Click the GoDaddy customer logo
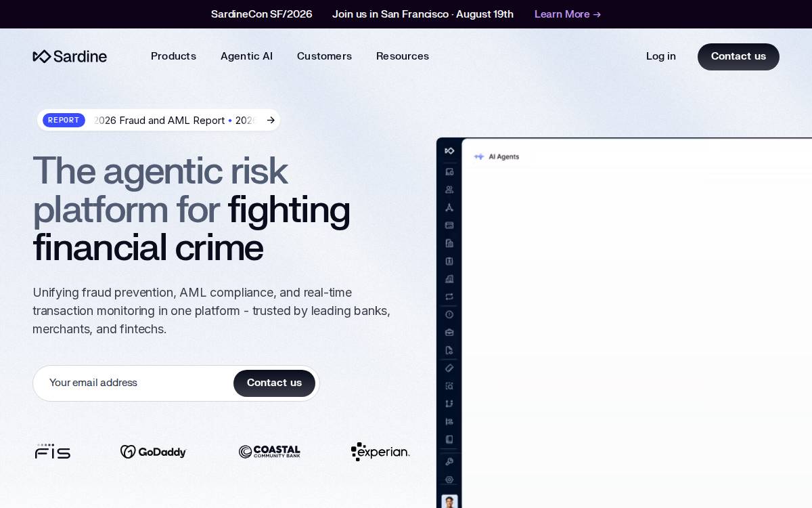The image size is (812, 508). tap(153, 452)
